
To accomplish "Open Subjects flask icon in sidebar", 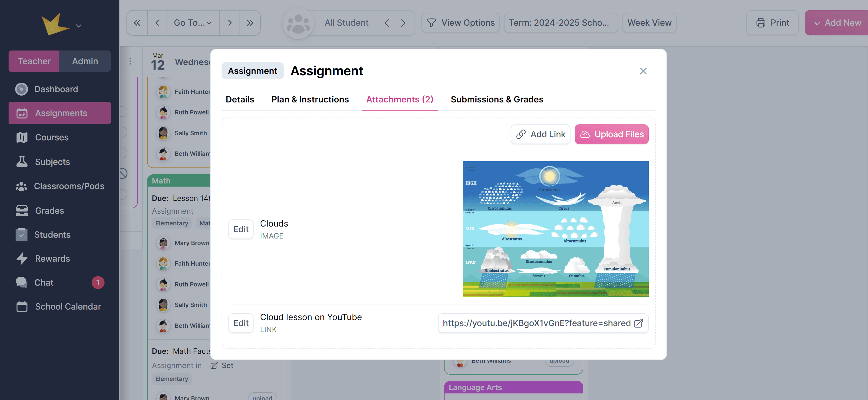I will 22,161.
